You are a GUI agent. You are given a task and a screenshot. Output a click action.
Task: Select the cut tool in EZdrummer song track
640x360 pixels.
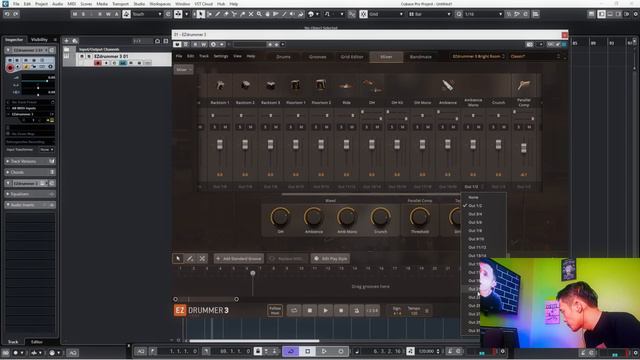pyautogui.click(x=202, y=258)
